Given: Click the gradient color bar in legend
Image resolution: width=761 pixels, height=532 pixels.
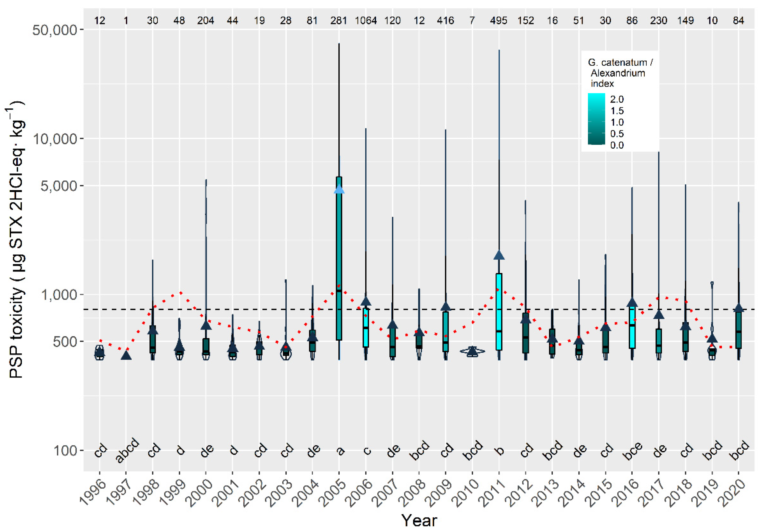Looking at the screenshot, I should [596, 119].
